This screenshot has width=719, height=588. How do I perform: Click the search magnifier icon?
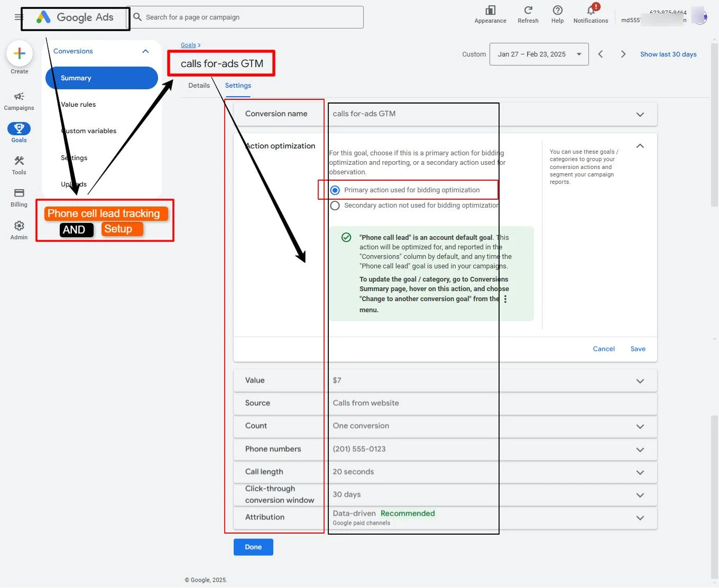[137, 17]
